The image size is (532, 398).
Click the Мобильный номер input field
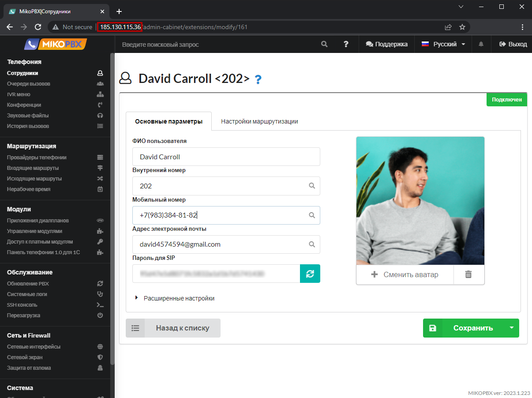221,215
